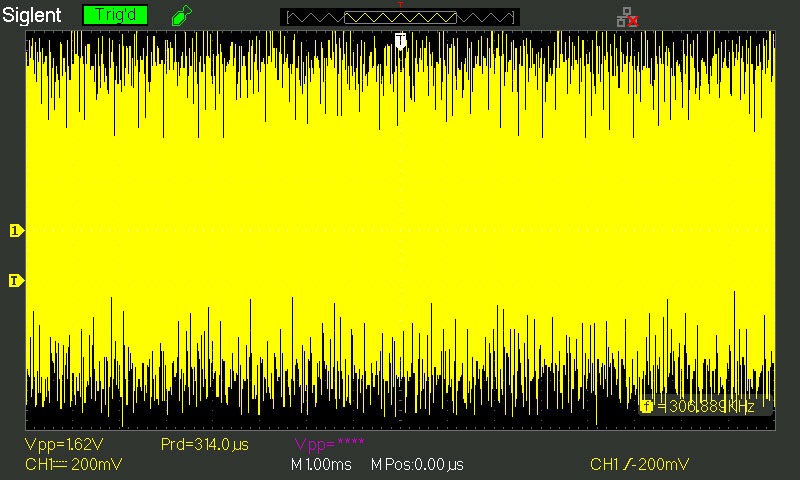Click the channel 1 ground level marker
800x480 pixels.
click(x=17, y=231)
